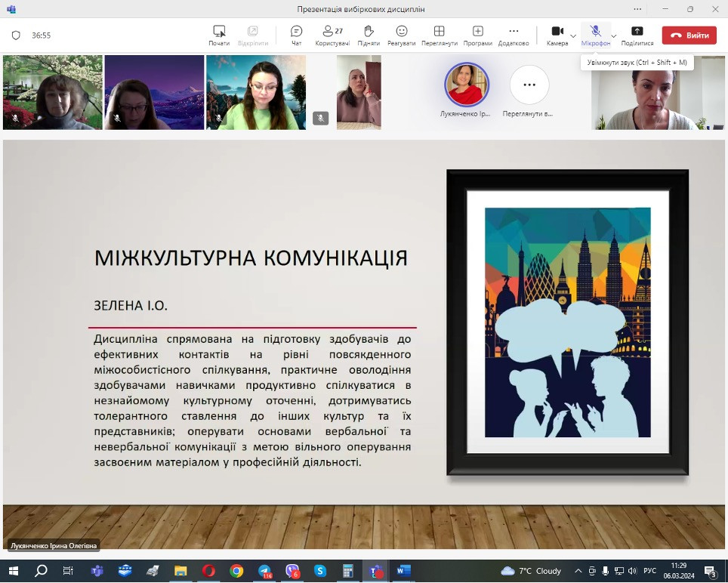Expand microphone options dropdown arrow

[x=613, y=35]
